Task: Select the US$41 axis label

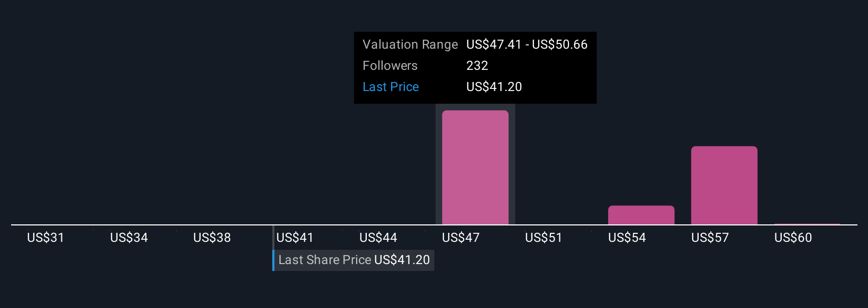Action: tap(295, 238)
